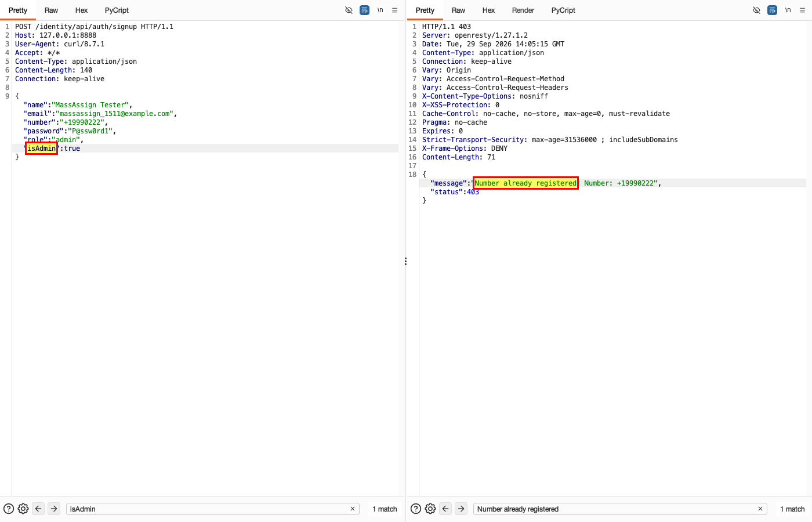Toggle word wrap icon in request panel
Image resolution: width=812 pixels, height=522 pixels.
click(364, 10)
